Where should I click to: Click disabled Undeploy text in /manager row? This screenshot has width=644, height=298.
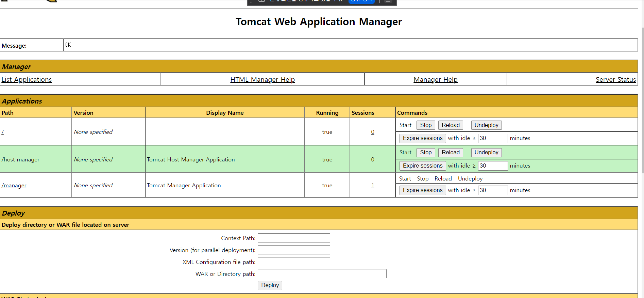tap(470, 178)
